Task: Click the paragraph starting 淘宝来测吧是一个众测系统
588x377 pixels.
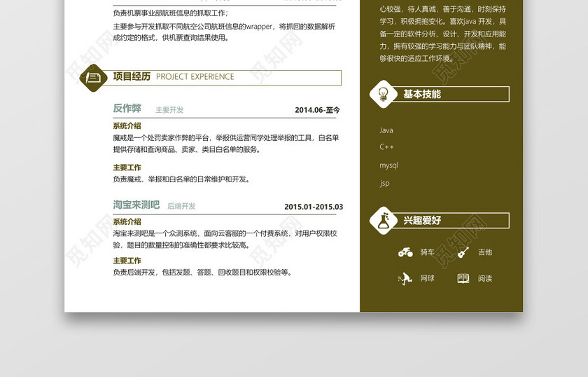Action: coord(225,239)
